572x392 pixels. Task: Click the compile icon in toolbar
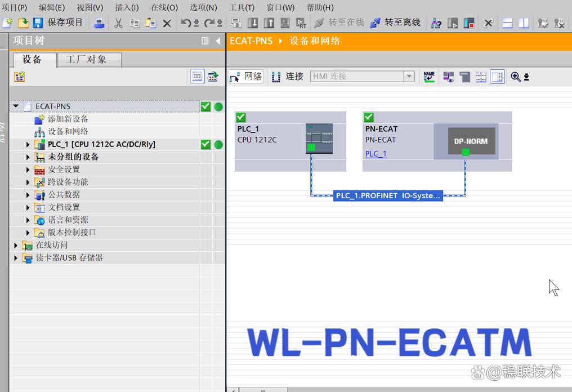click(x=236, y=23)
